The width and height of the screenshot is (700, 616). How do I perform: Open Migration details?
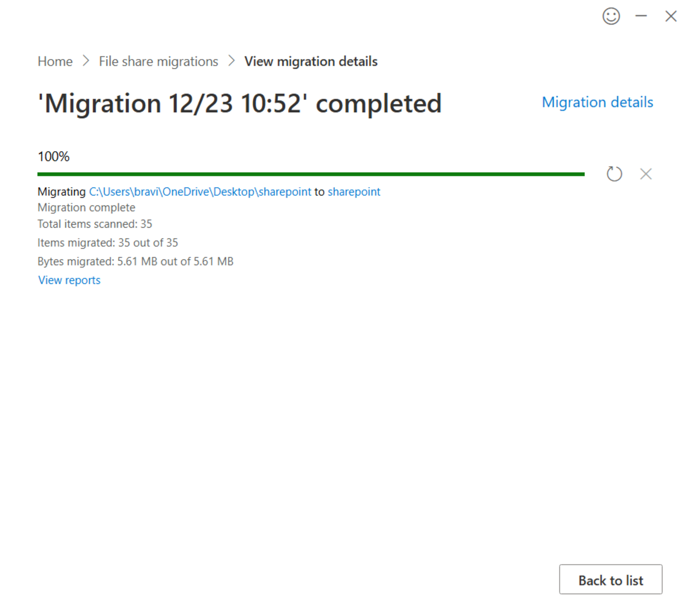[597, 102]
